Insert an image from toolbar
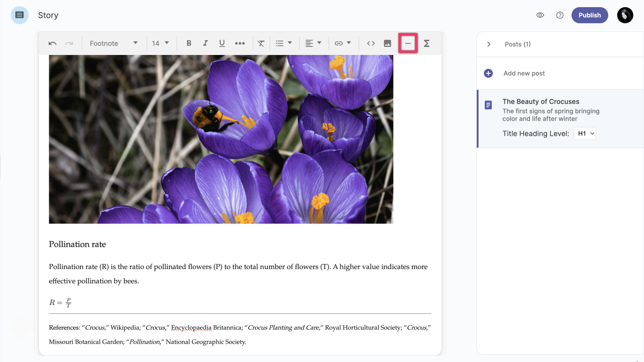Screen dimensions: 644x362 pyautogui.click(x=387, y=43)
